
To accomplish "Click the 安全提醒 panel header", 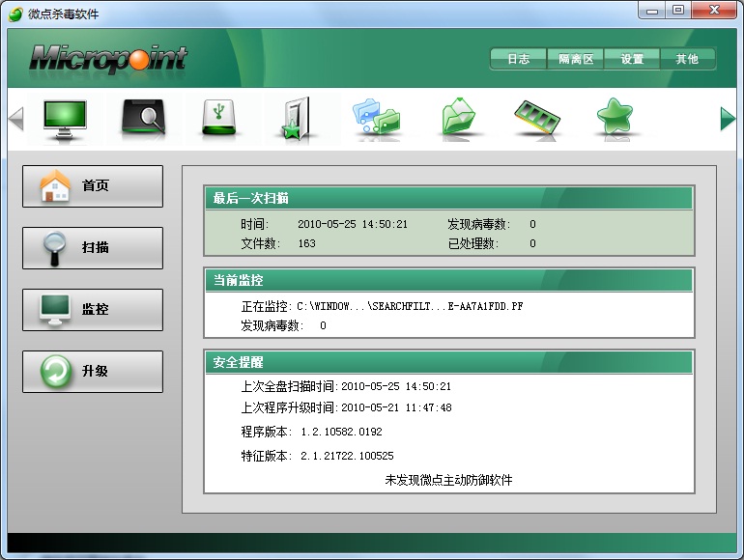I will point(449,362).
